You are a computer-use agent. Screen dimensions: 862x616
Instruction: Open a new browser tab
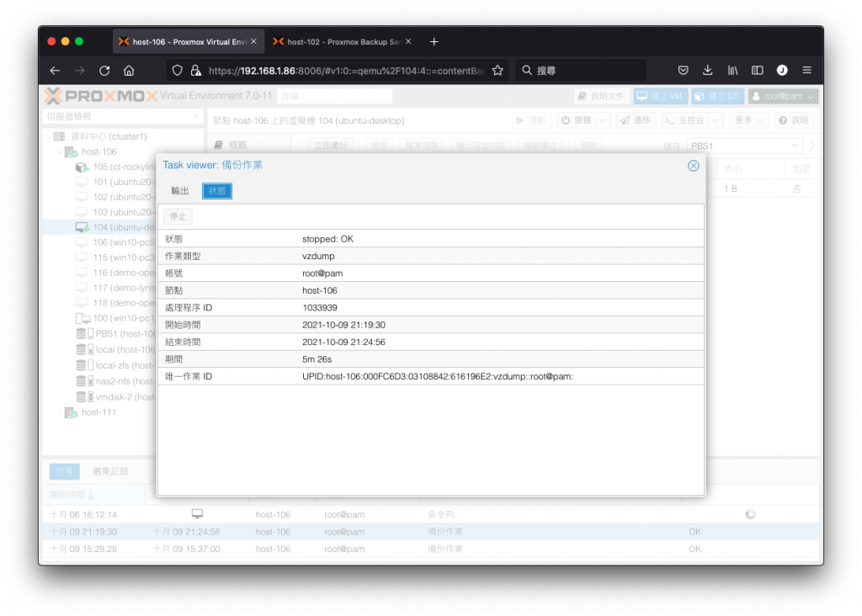pyautogui.click(x=434, y=42)
